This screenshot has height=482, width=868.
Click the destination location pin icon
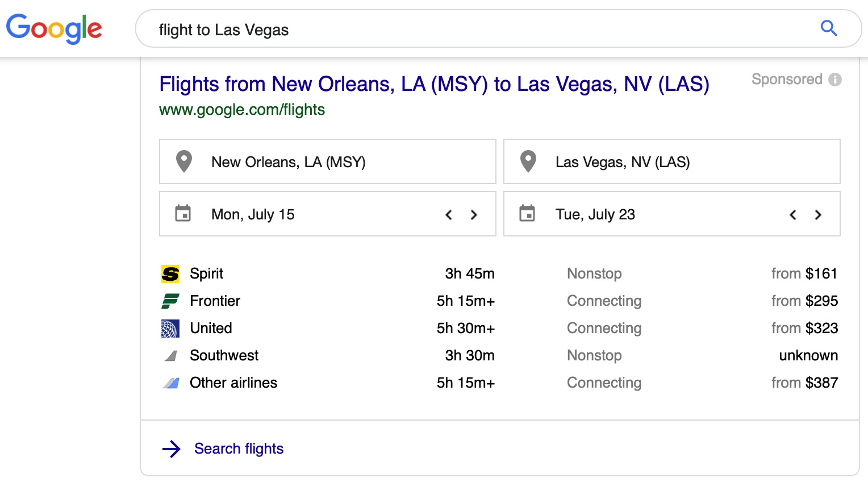tap(528, 161)
